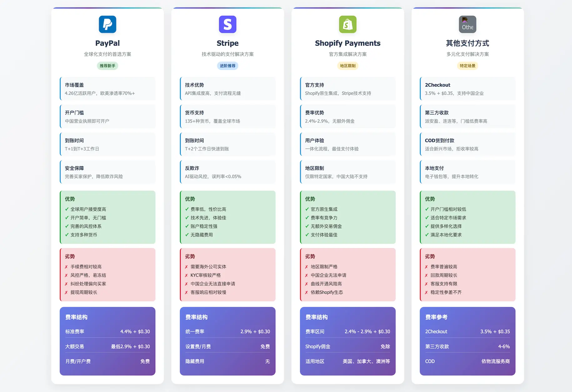The width and height of the screenshot is (572, 392).
Task: Click the 标准费率 row in PayPal fees
Action: [108, 332]
